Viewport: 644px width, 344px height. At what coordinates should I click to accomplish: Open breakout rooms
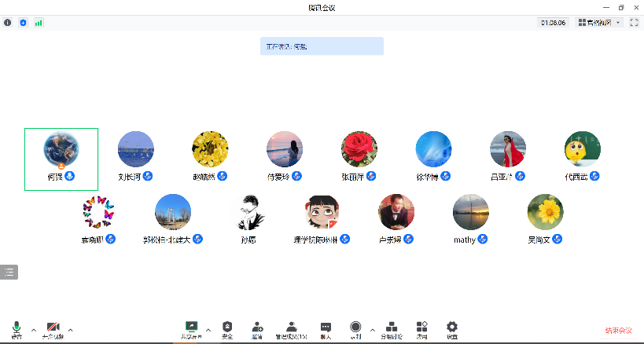click(392, 328)
